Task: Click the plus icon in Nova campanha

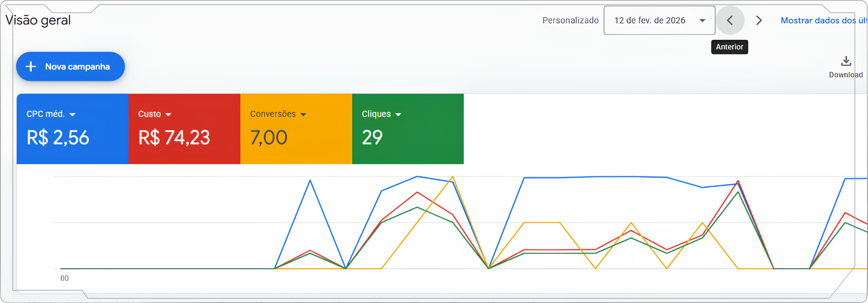Action: tap(31, 66)
